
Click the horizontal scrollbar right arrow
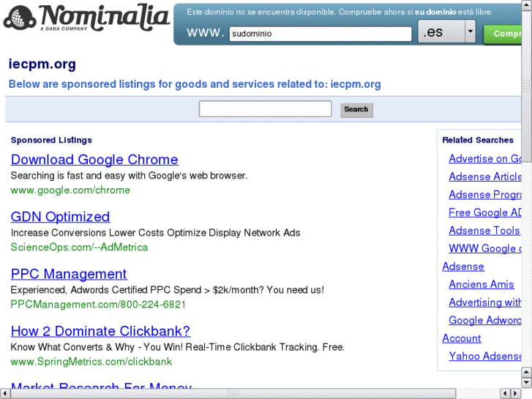click(516, 394)
